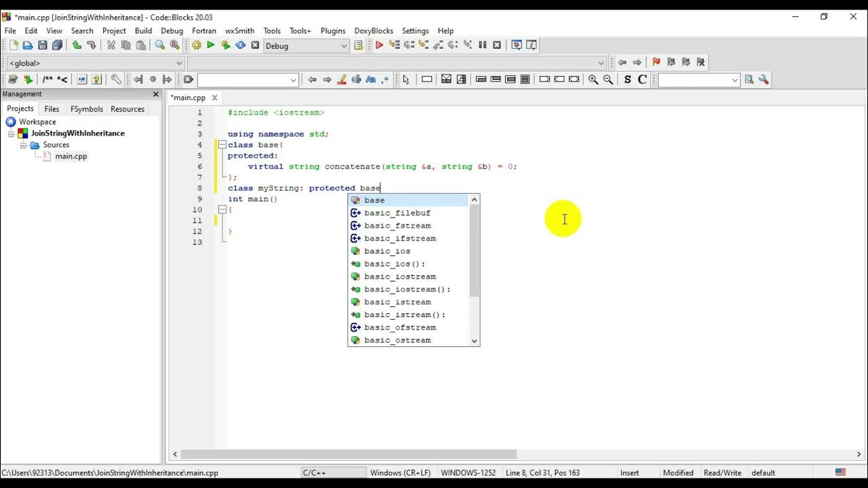
Task: Abort the build with the X icon
Action: point(255,45)
